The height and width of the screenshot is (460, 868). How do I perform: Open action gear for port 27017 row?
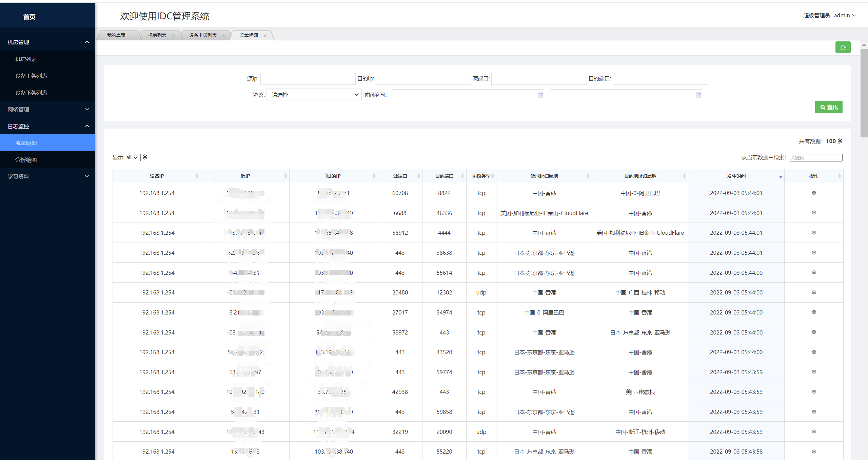[x=814, y=312]
